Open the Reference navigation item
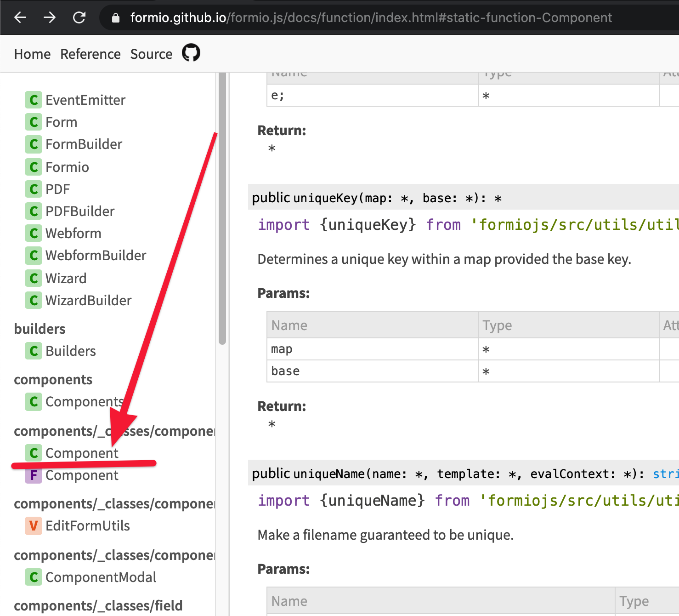This screenshot has width=679, height=616. pyautogui.click(x=90, y=54)
